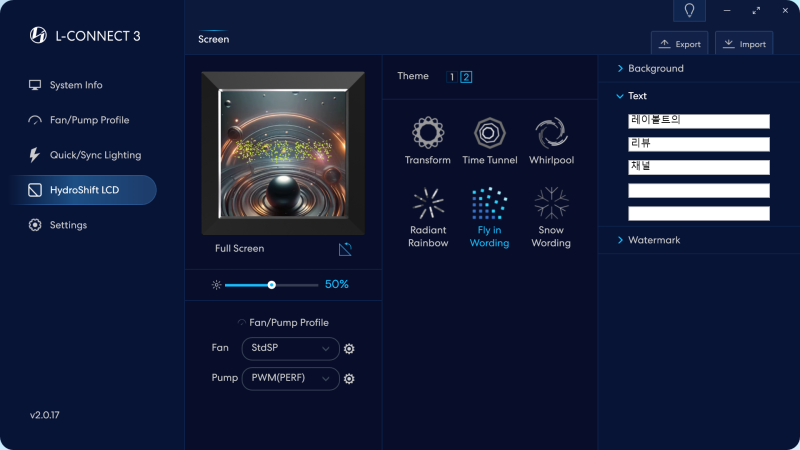Click the rotate screen icon beside Full Screen

(345, 249)
